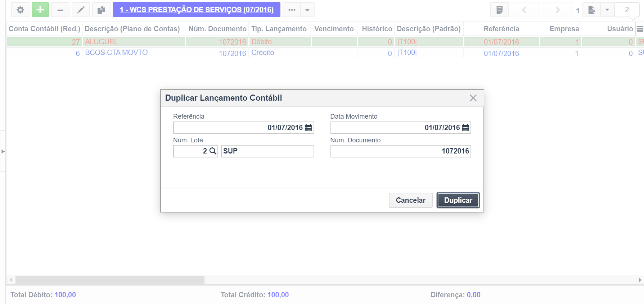Open the column menu hamburger icon

click(x=640, y=29)
